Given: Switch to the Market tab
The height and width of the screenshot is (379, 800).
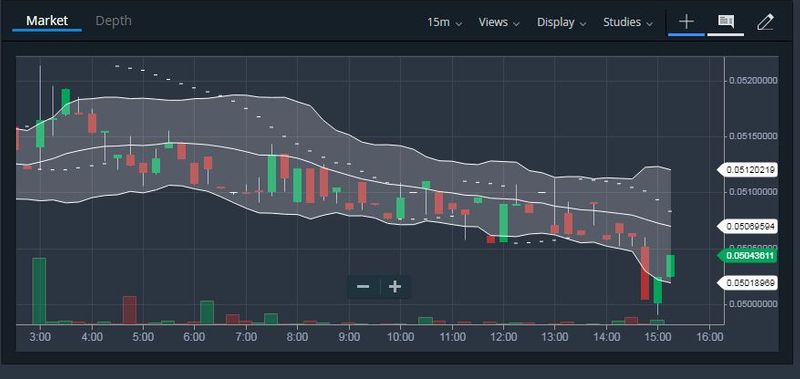Looking at the screenshot, I should pos(47,21).
